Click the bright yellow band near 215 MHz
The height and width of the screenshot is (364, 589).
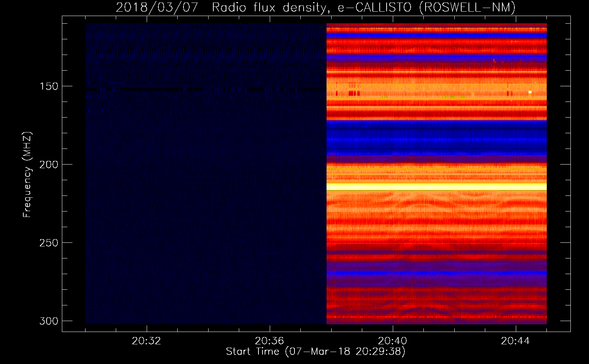[436, 187]
